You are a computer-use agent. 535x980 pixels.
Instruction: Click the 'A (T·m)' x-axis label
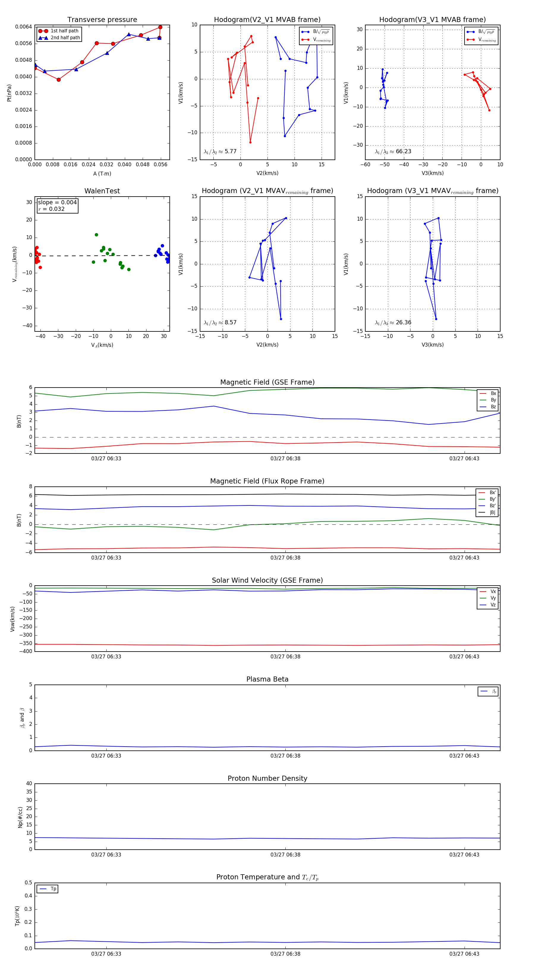pyautogui.click(x=102, y=173)
